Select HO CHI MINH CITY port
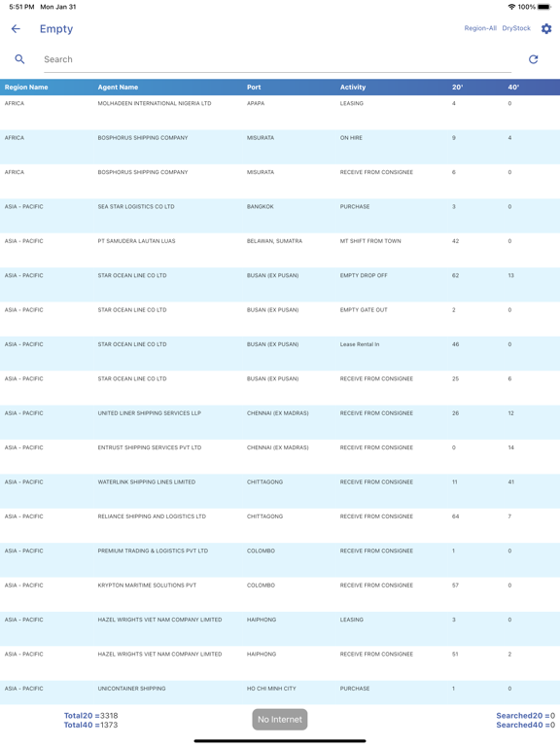Screen dimensions: 560x747 (271, 689)
